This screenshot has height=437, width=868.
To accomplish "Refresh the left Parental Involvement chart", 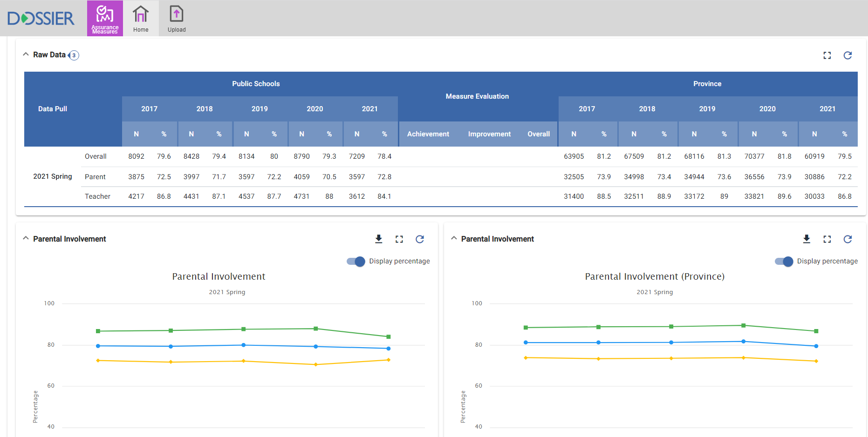I will click(x=420, y=239).
